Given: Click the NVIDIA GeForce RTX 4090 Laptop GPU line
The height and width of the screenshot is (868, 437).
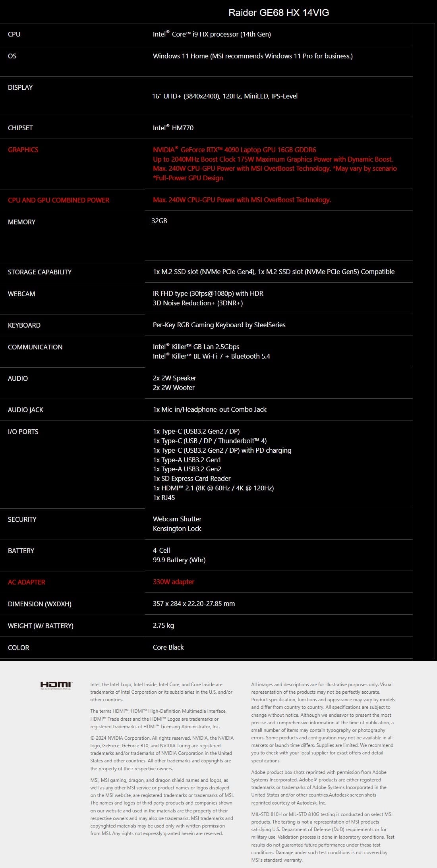Looking at the screenshot, I should click(x=234, y=150).
